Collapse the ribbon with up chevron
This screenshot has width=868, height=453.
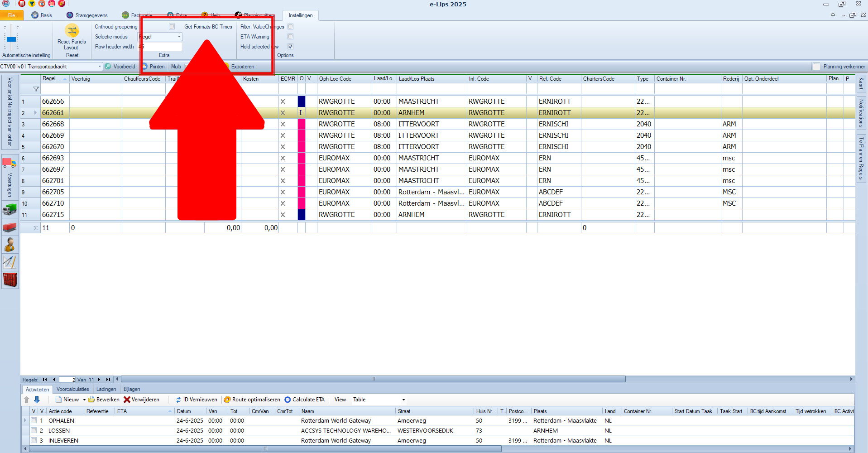click(x=833, y=15)
